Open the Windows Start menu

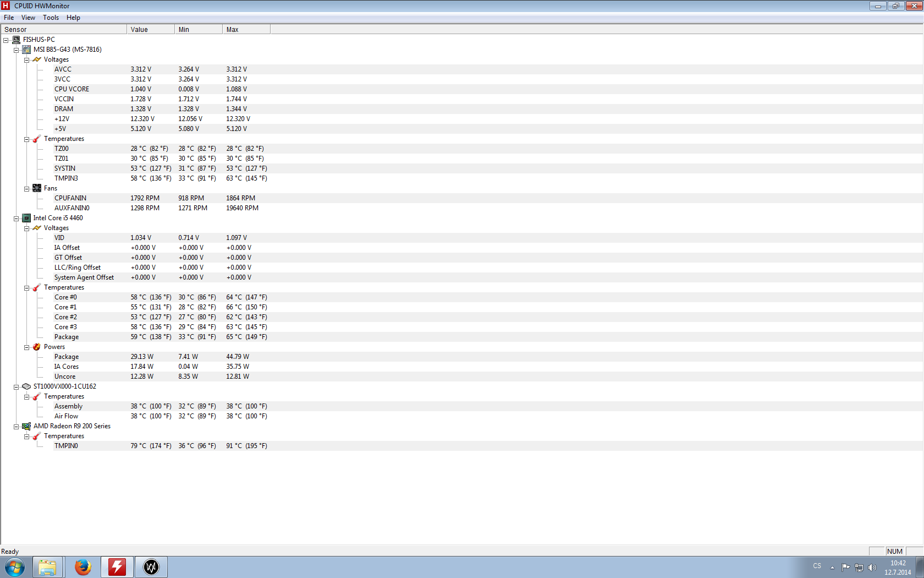pyautogui.click(x=15, y=567)
